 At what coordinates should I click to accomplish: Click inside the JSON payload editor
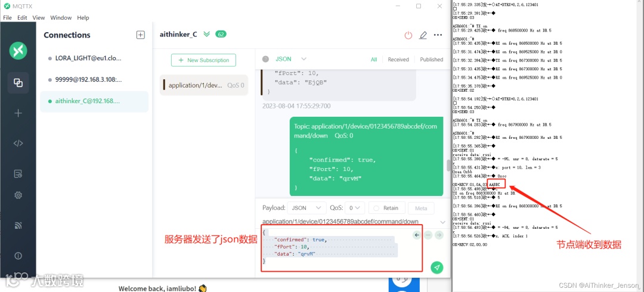pos(342,248)
